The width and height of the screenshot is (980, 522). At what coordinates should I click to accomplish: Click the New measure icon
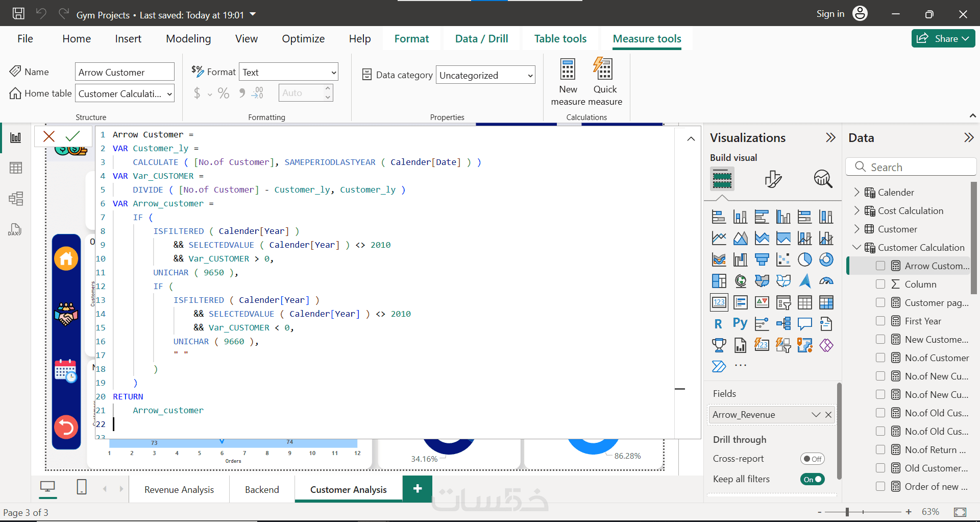[568, 70]
